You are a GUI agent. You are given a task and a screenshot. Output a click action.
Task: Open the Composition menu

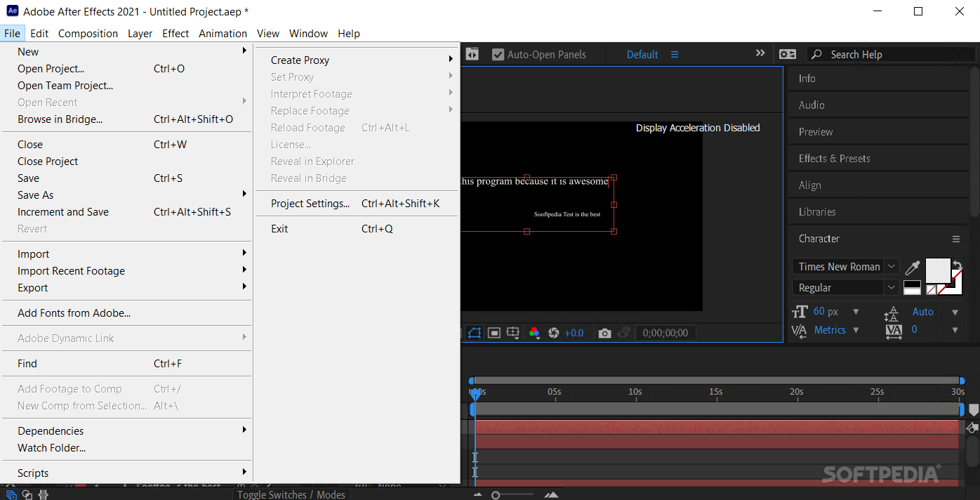88,33
